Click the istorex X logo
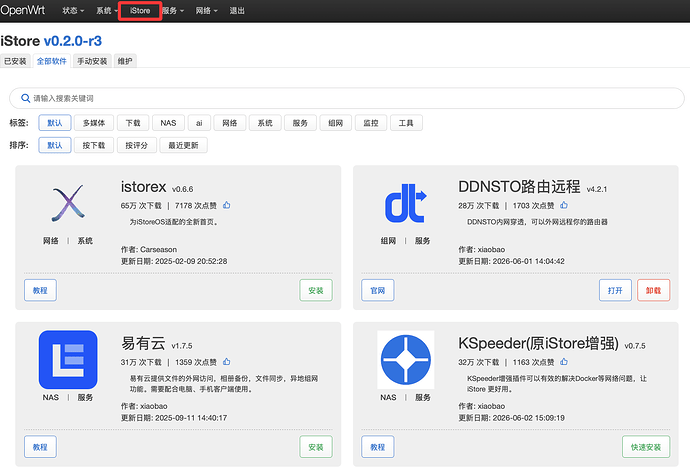690x470 pixels. [68, 203]
